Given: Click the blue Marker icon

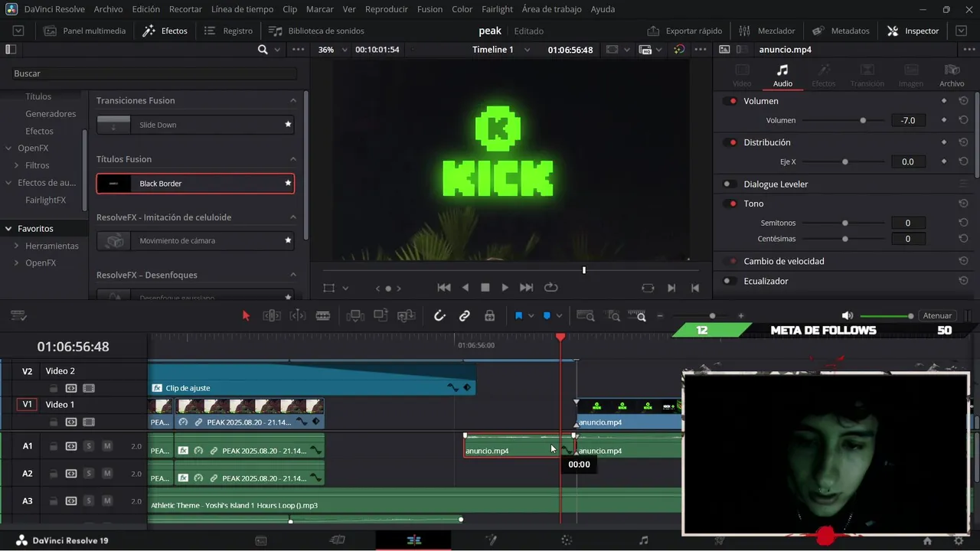Looking at the screenshot, I should coord(547,315).
